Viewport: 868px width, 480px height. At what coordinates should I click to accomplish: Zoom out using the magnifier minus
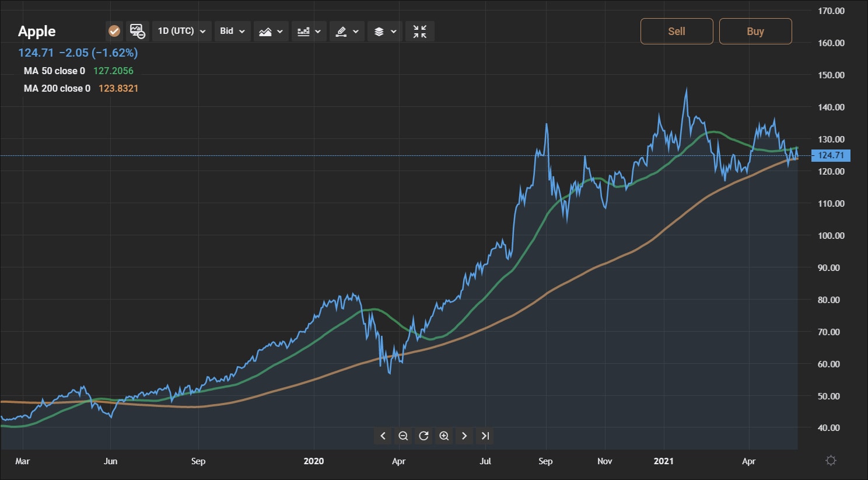[x=403, y=436]
